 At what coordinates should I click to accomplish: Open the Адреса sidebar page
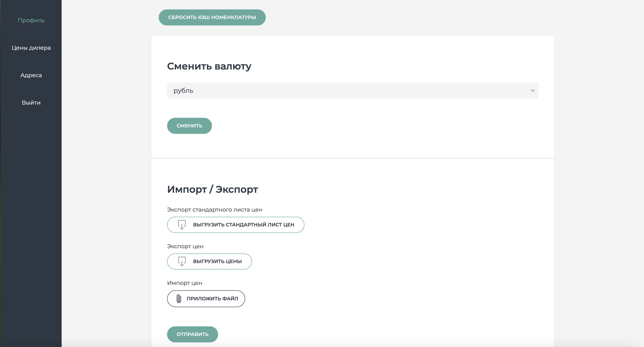pyautogui.click(x=31, y=75)
